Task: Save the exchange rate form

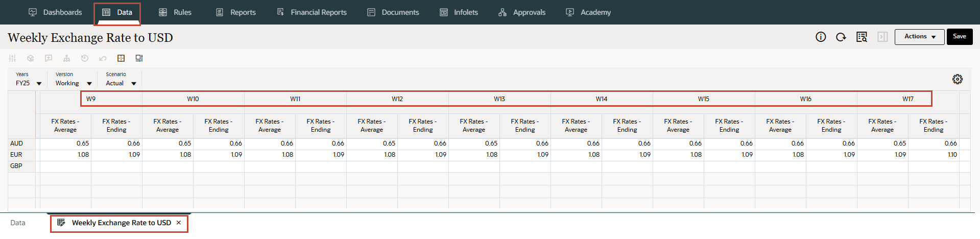Action: [x=960, y=37]
